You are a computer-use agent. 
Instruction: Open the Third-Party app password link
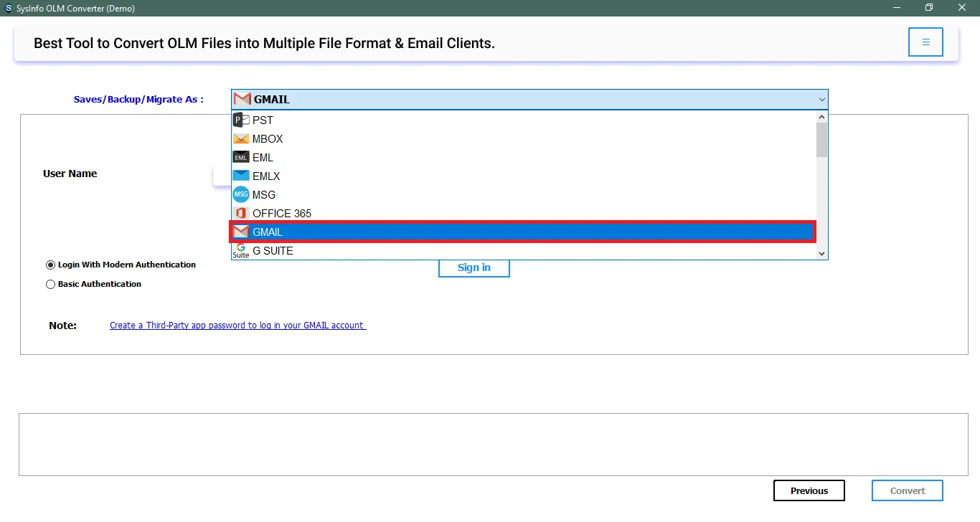pyautogui.click(x=237, y=326)
